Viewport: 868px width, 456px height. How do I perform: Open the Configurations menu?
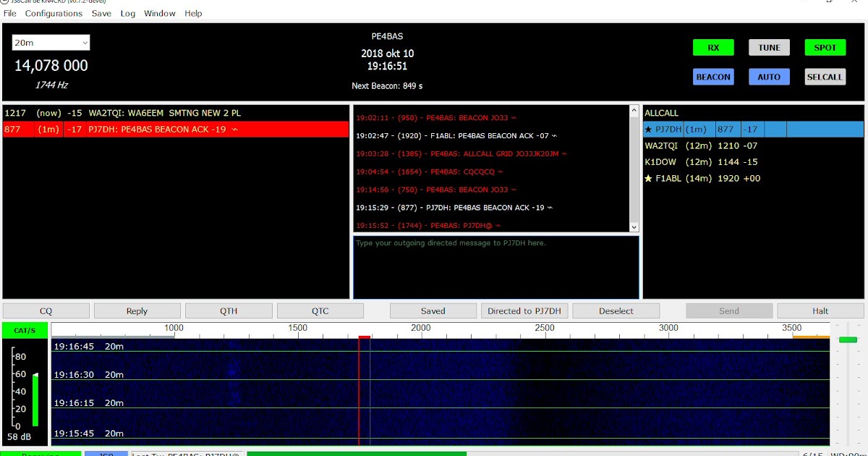coord(54,13)
